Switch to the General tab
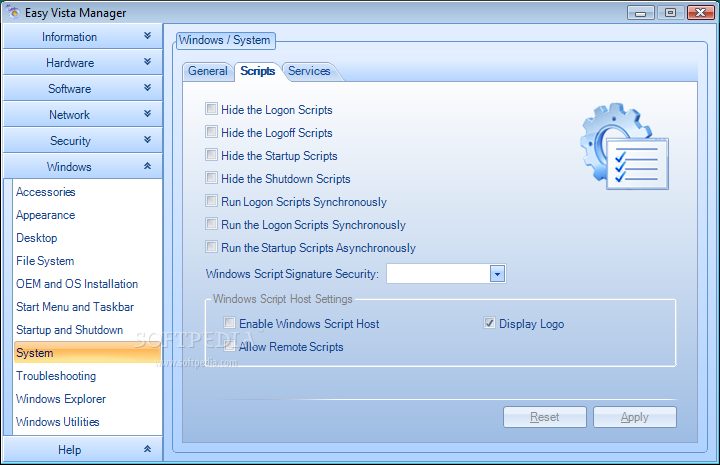This screenshot has height=465, width=720. (208, 71)
